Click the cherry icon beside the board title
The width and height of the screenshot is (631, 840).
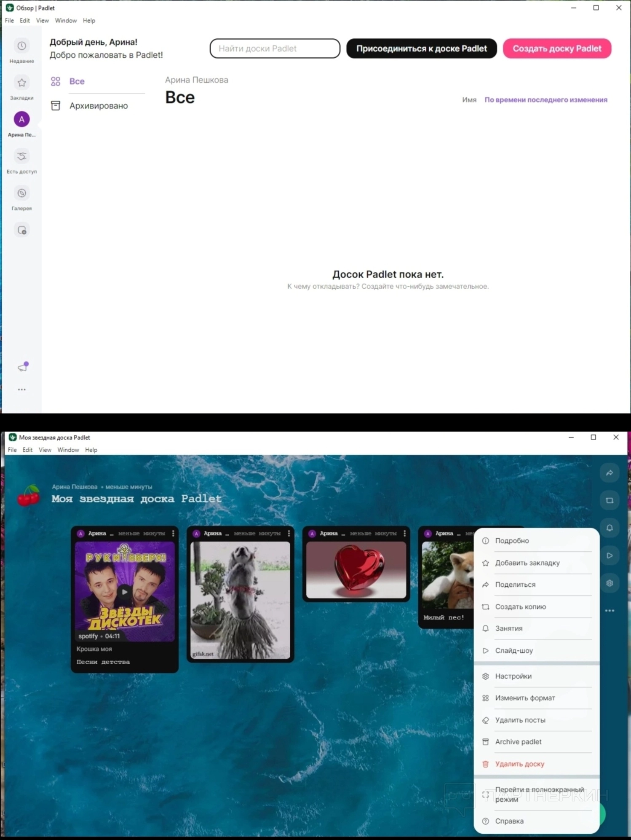click(x=29, y=495)
